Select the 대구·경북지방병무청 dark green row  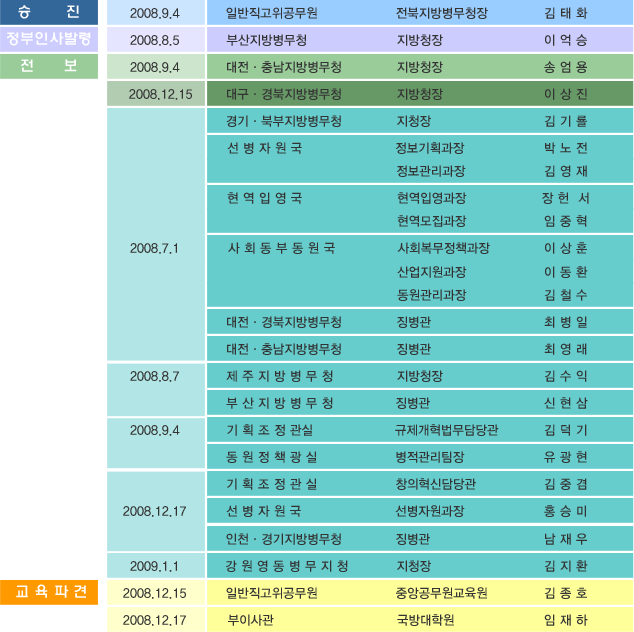284,94
